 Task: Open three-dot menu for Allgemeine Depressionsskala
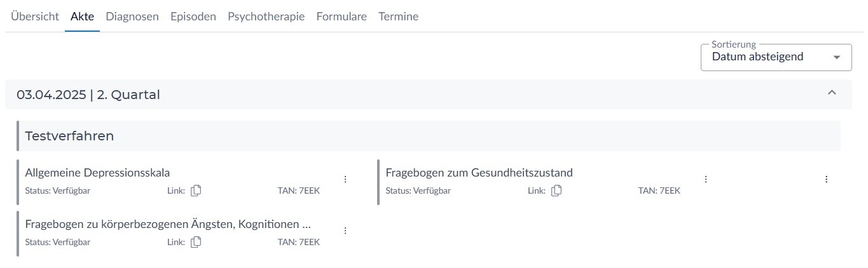pyautogui.click(x=345, y=179)
